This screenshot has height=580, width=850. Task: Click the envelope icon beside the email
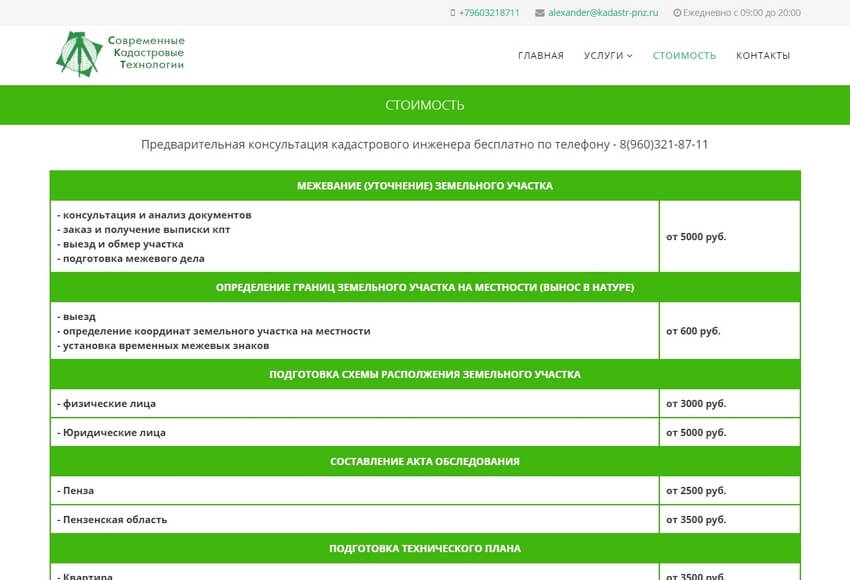click(540, 13)
